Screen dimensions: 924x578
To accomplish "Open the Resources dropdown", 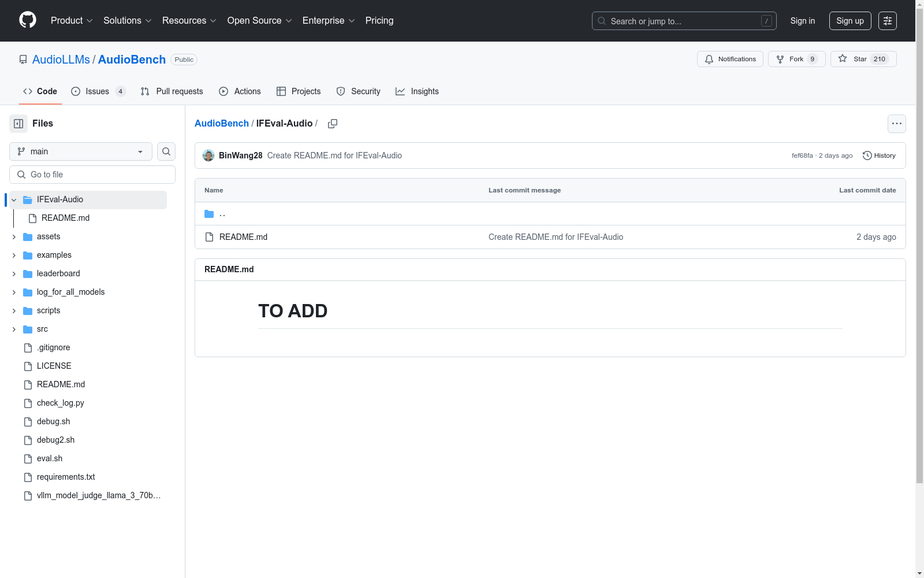I will pyautogui.click(x=189, y=21).
